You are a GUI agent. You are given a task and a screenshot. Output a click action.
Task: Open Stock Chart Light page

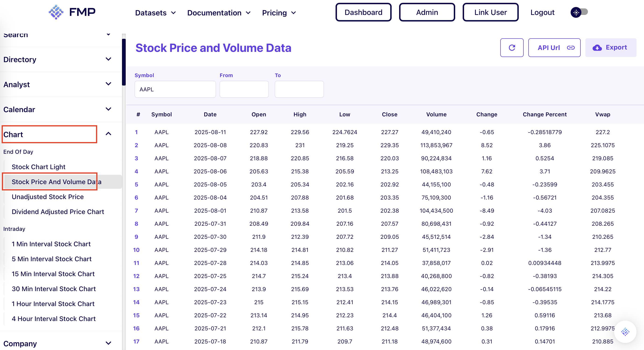[39, 167]
